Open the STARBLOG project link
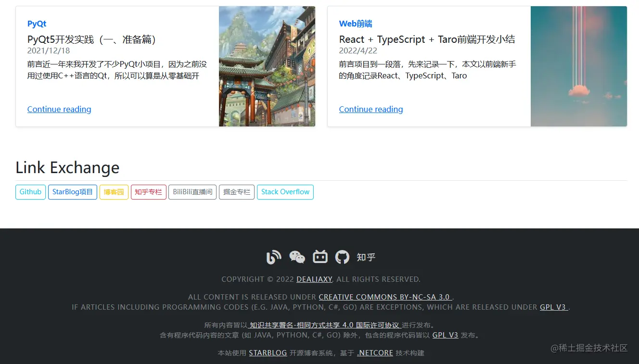Viewport: 639px width, 364px height. click(x=268, y=353)
